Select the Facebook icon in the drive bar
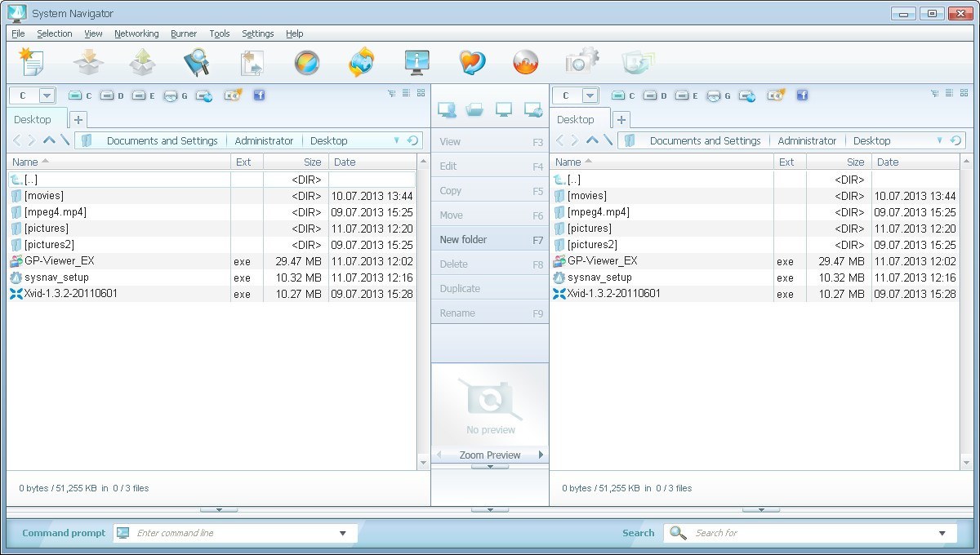The image size is (980, 555). [259, 95]
